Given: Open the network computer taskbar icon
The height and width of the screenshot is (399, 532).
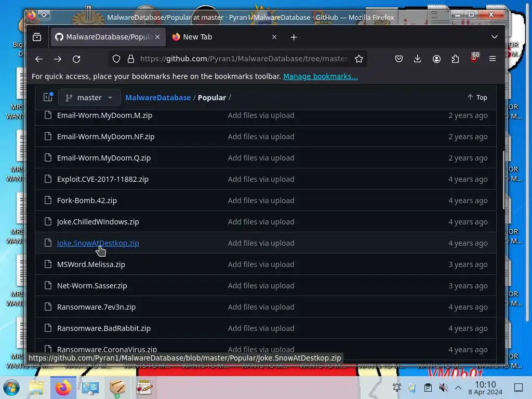Looking at the screenshot, I should (x=90, y=388).
